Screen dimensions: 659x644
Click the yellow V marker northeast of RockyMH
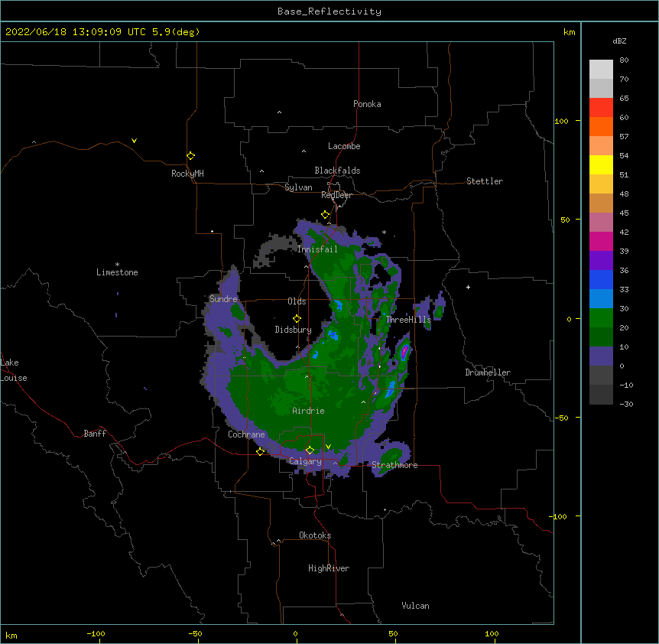[x=134, y=141]
